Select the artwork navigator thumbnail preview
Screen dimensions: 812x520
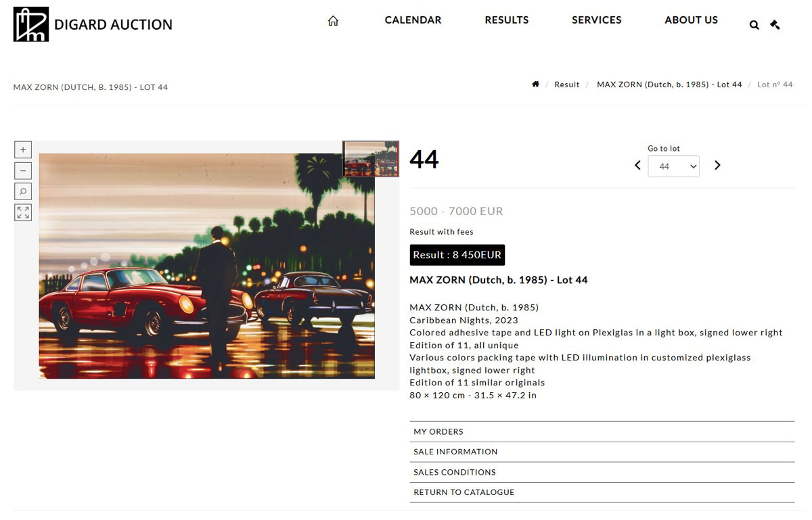(x=371, y=159)
